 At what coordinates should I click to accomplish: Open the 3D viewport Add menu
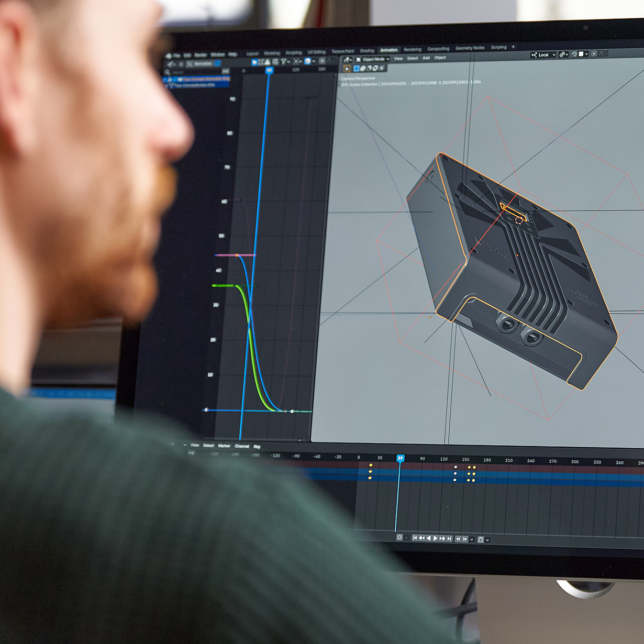pyautogui.click(x=426, y=58)
